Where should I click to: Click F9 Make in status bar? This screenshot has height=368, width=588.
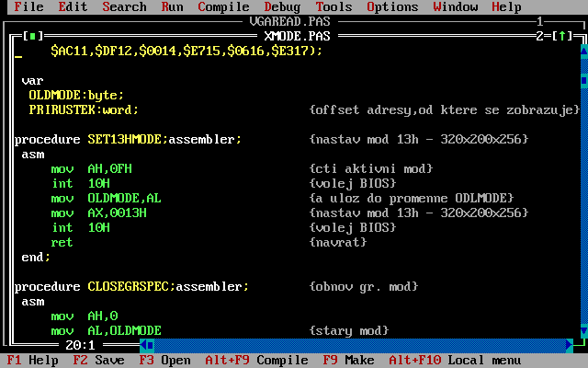click(x=348, y=361)
